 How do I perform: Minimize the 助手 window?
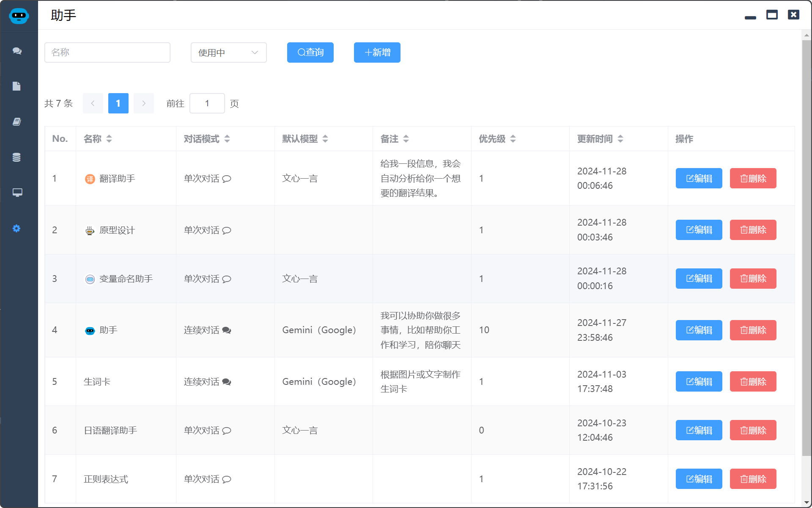click(x=750, y=18)
